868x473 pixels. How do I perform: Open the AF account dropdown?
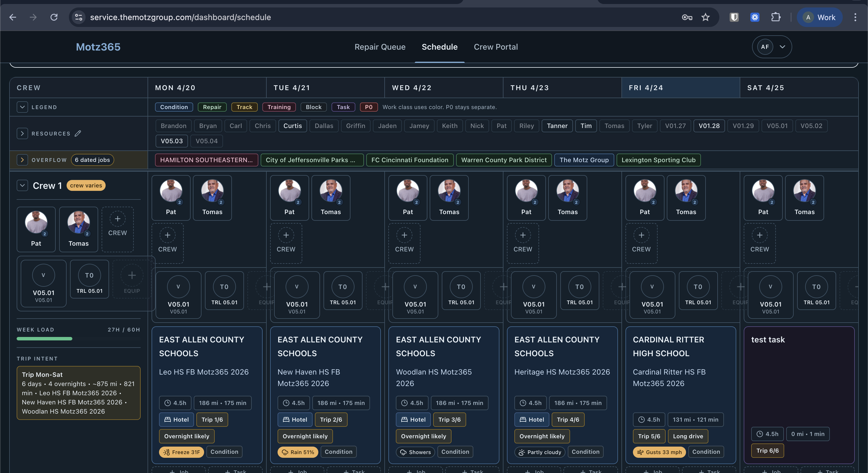click(772, 47)
